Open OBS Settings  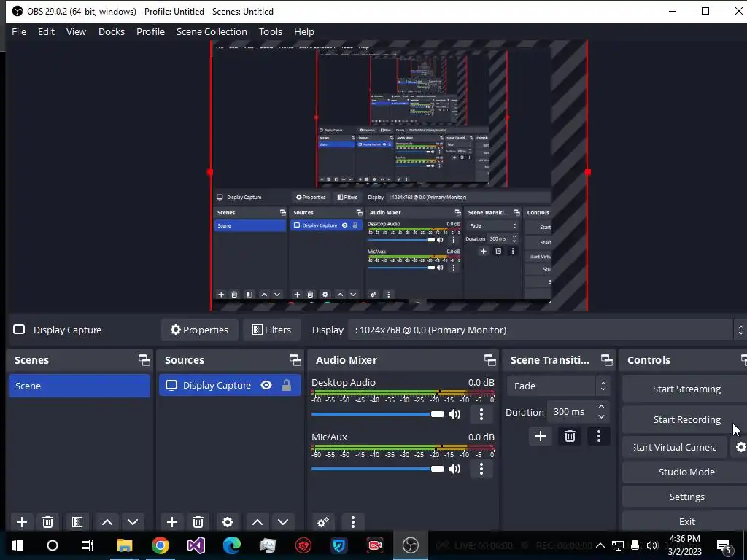[686, 497]
